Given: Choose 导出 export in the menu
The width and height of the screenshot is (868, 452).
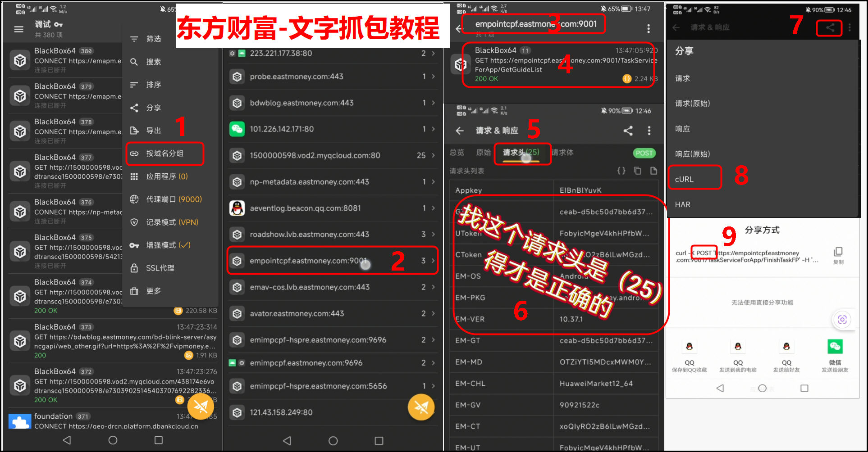Looking at the screenshot, I should click(153, 131).
